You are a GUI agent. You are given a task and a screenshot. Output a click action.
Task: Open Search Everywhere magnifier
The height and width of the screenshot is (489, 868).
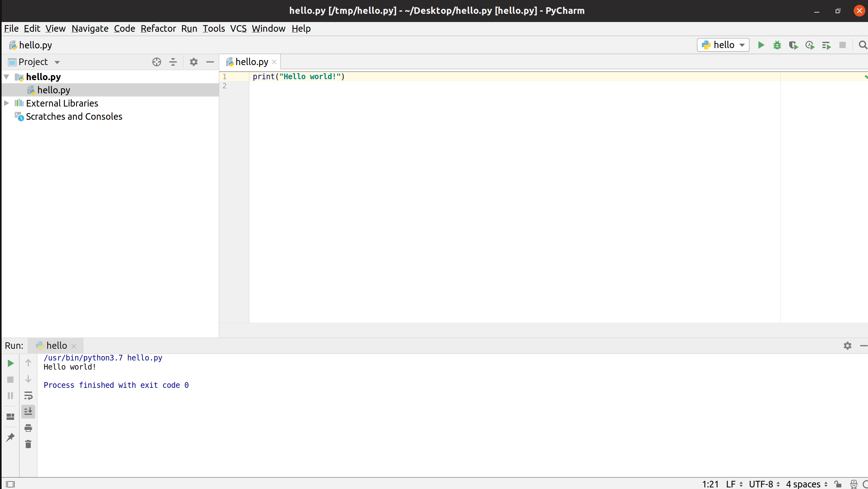[863, 45]
